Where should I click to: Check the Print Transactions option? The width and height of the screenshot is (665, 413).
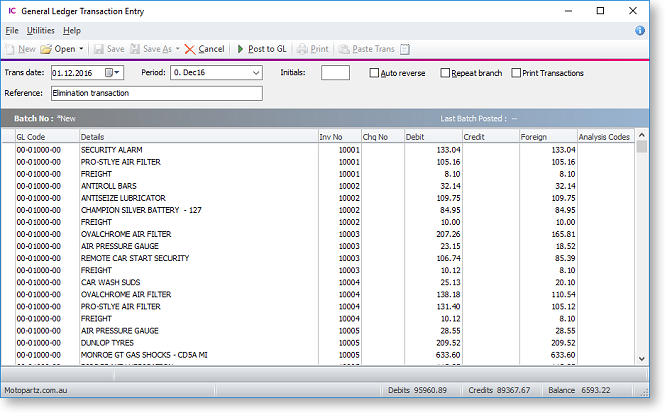point(516,73)
